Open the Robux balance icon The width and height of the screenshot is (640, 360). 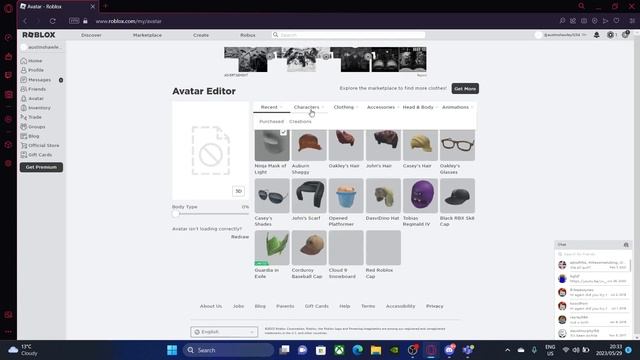610,35
